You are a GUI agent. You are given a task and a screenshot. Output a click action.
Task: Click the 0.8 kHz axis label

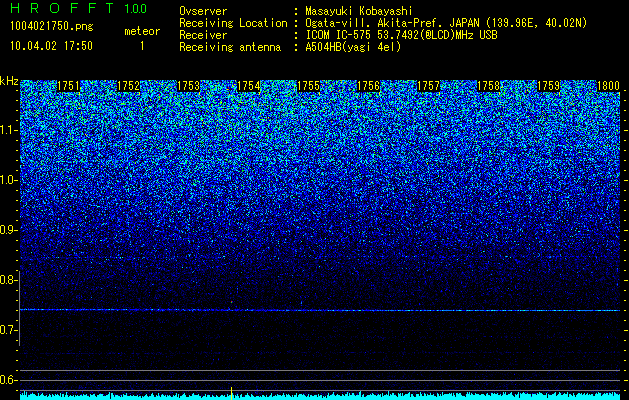[8, 280]
